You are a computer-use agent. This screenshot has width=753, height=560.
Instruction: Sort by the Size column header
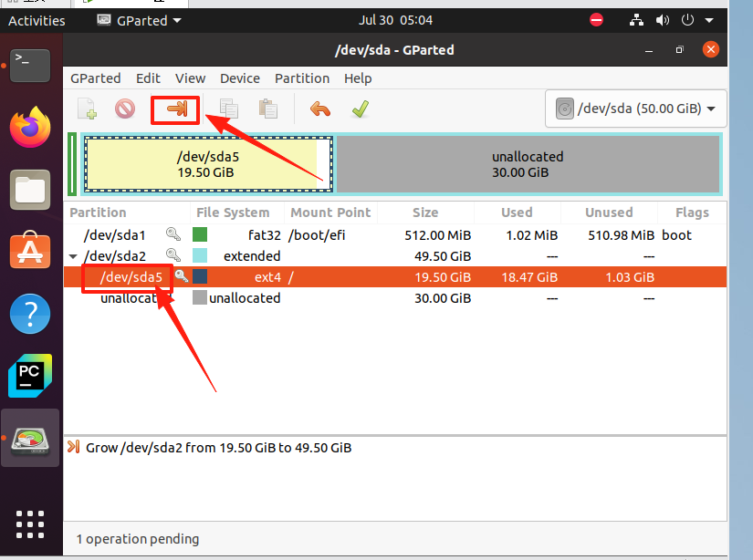point(425,213)
